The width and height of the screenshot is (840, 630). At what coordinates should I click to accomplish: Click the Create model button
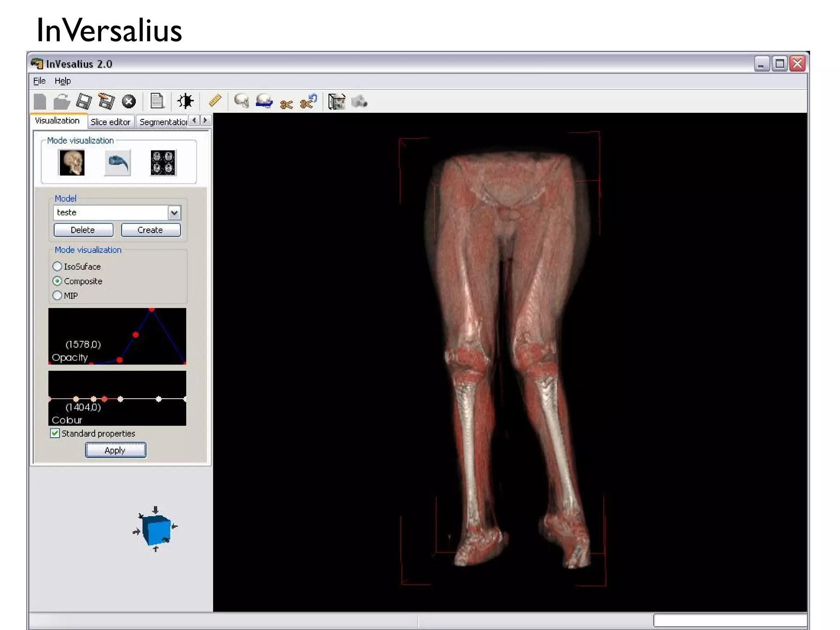coord(151,230)
